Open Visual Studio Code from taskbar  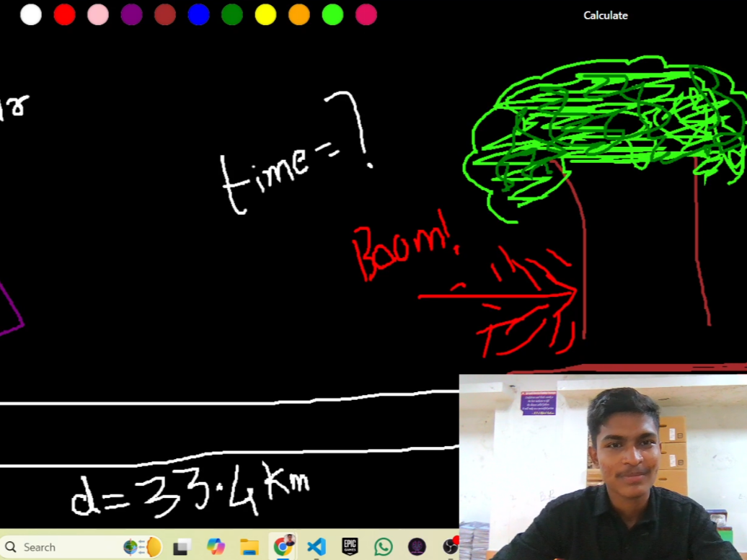317,547
